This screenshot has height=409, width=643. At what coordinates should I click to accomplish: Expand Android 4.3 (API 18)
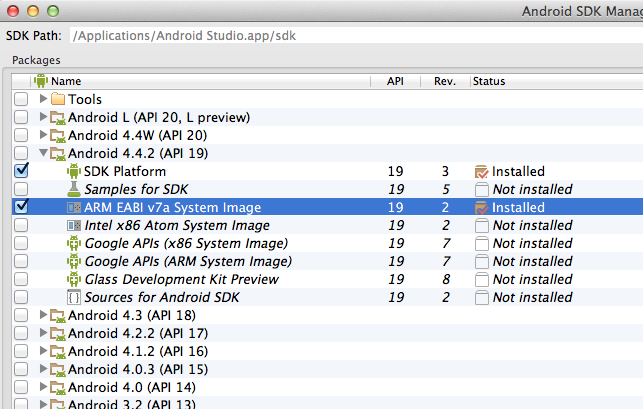pos(43,315)
